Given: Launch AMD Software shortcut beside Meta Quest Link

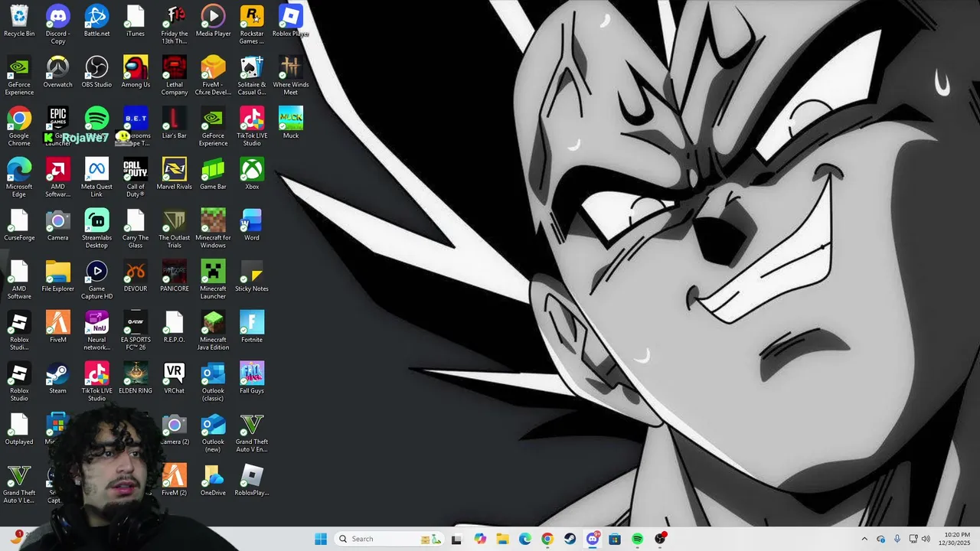Looking at the screenshot, I should pos(57,178).
